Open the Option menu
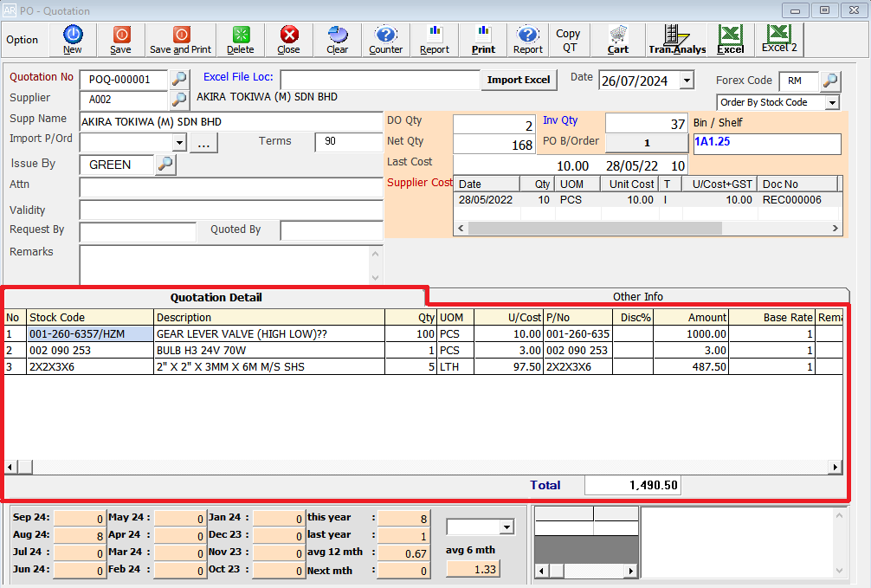This screenshot has height=588, width=871. coord(23,40)
